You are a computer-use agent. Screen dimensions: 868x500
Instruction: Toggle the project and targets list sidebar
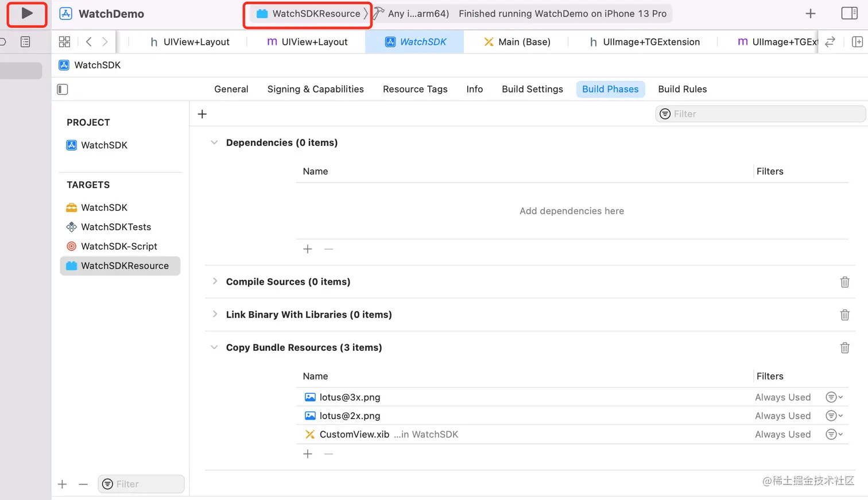tap(63, 89)
